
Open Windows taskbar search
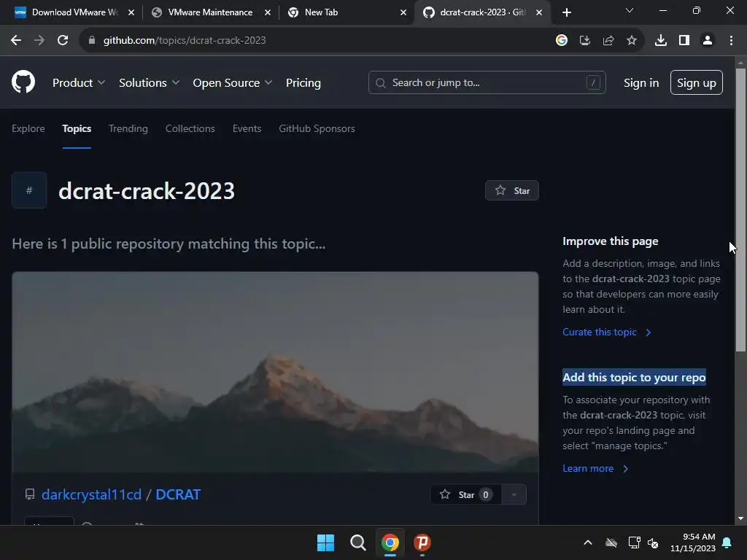point(357,542)
